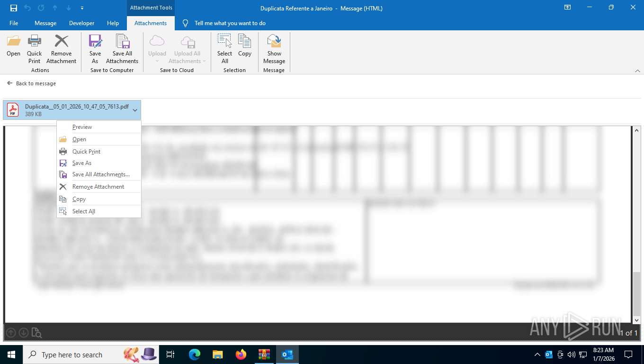
Task: Click the next page arrow in PDF preview
Action: 23,333
